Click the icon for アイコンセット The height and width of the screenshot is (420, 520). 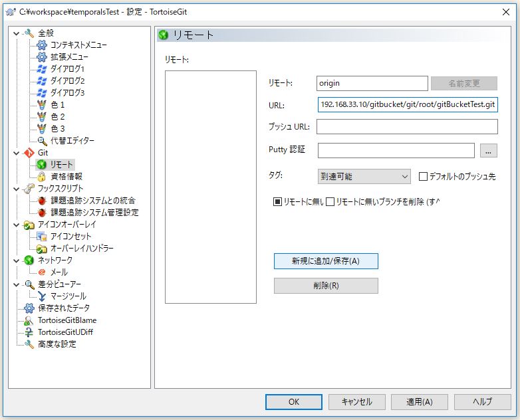pos(42,237)
